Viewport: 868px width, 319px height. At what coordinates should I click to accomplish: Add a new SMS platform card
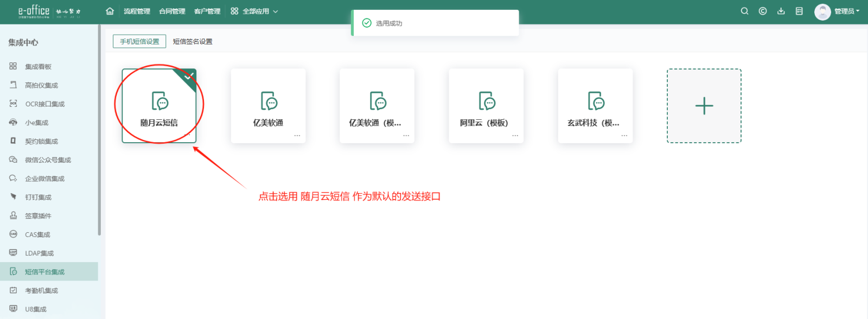[704, 106]
